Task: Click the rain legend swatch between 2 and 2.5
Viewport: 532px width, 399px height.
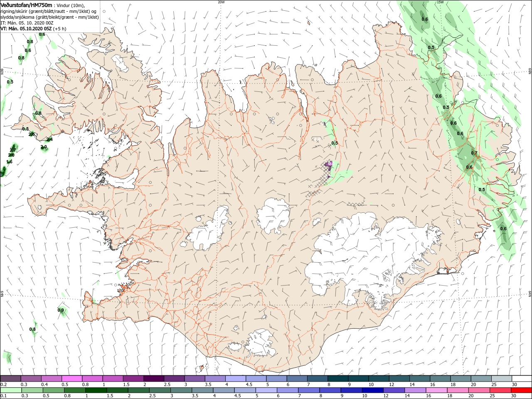Action: 138,390
